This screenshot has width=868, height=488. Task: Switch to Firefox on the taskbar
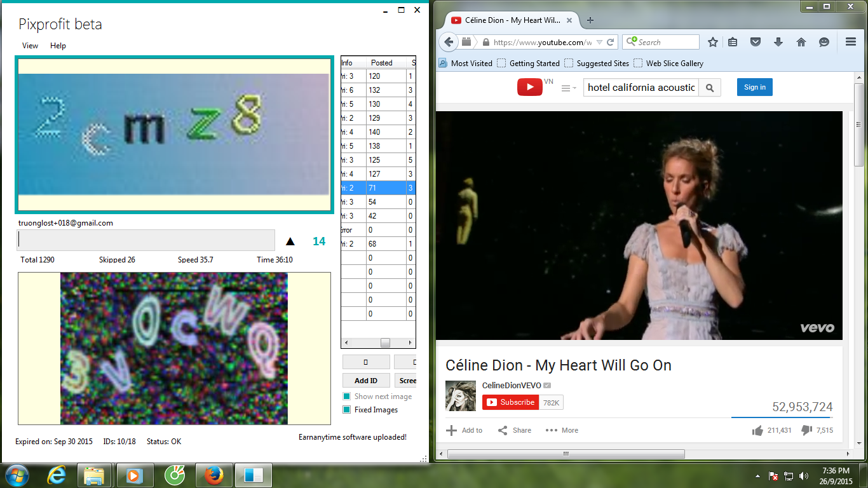click(214, 475)
